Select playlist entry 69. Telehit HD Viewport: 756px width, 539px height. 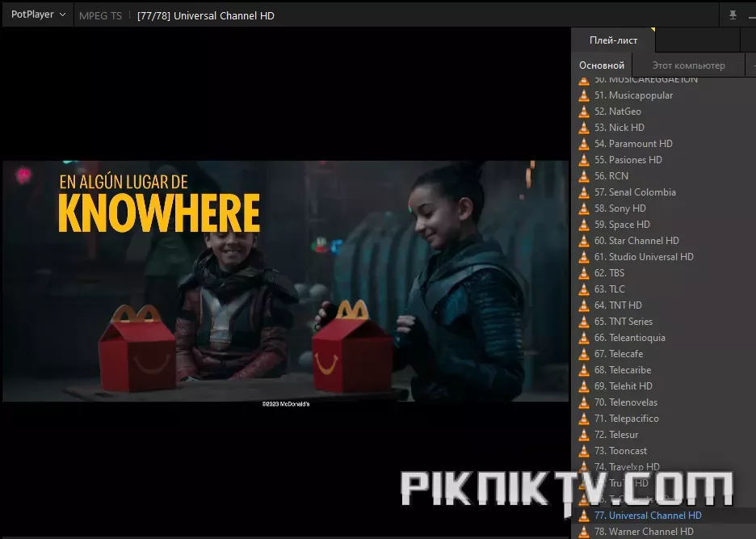pyautogui.click(x=663, y=386)
